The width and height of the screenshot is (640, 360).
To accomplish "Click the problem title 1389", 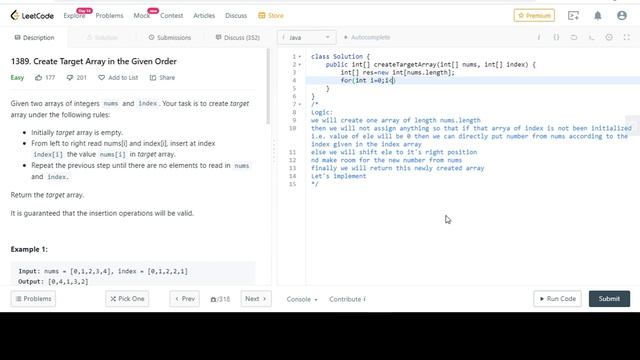I will click(x=93, y=61).
